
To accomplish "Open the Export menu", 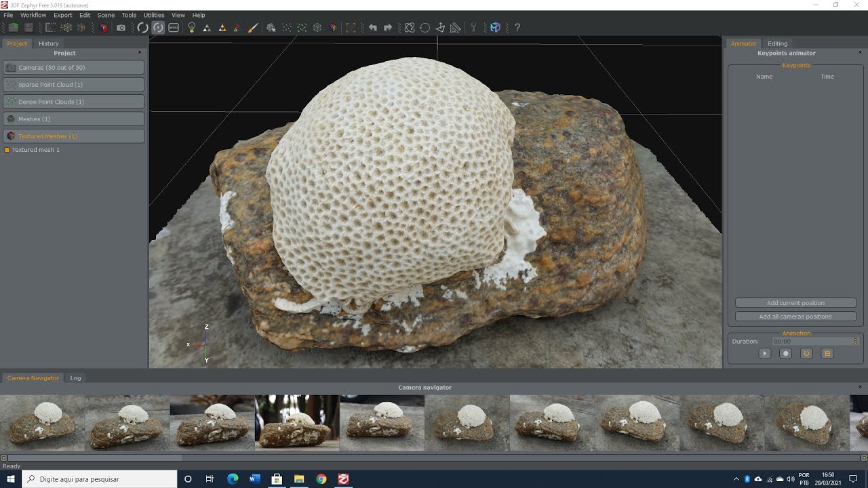I will tap(62, 15).
